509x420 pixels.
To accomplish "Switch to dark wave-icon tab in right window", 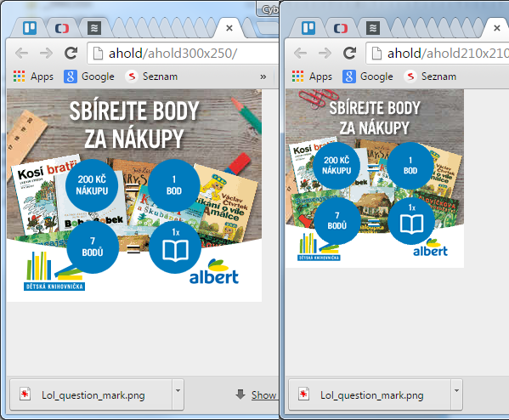I will pos(373,28).
